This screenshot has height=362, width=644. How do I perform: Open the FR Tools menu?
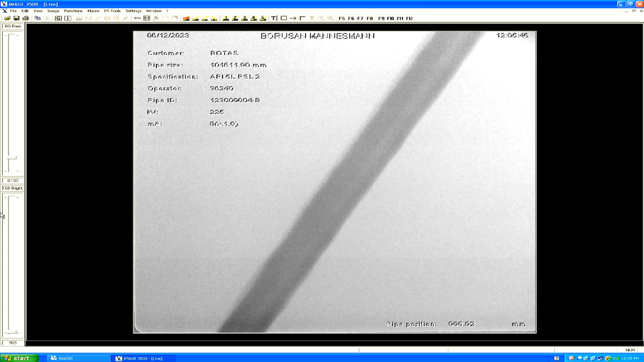coord(112,11)
